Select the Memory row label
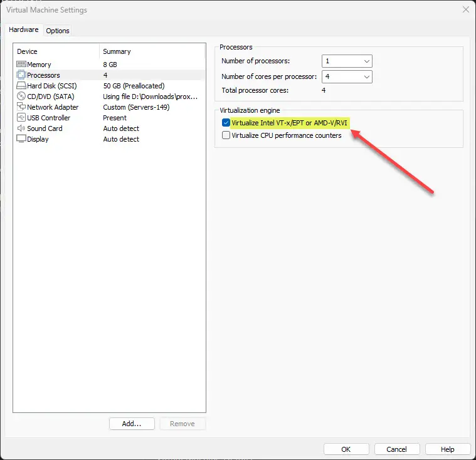The width and height of the screenshot is (476, 460). coord(39,65)
